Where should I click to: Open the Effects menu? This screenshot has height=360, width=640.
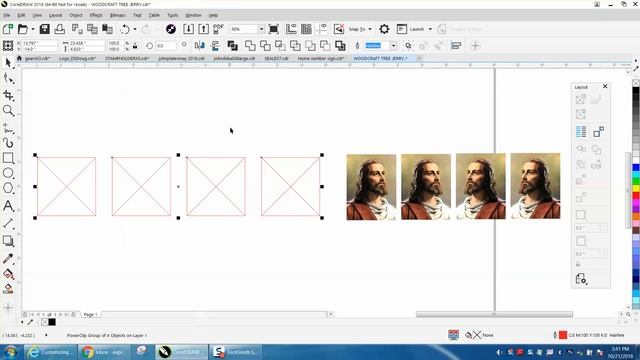tap(96, 15)
